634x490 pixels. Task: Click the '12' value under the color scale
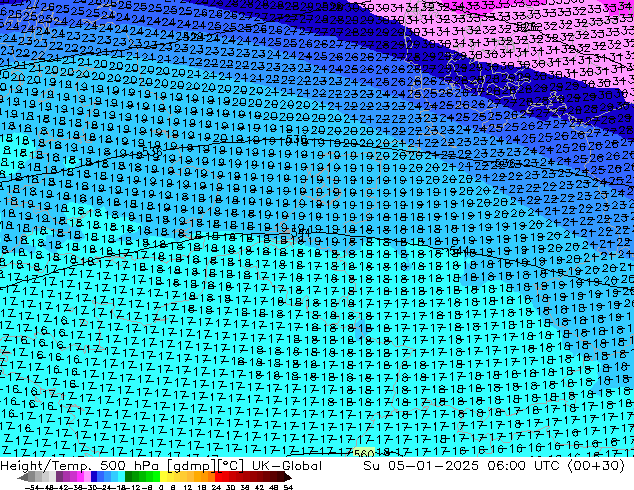click(x=188, y=487)
